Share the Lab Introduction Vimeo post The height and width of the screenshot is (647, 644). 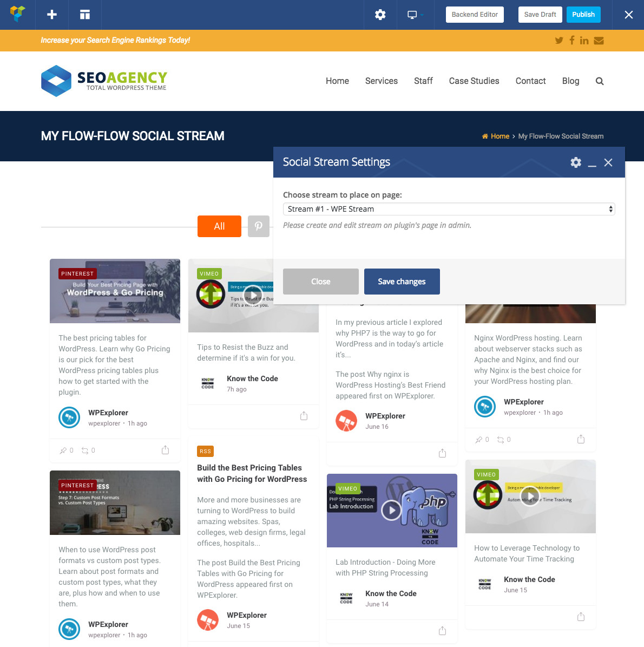click(442, 631)
